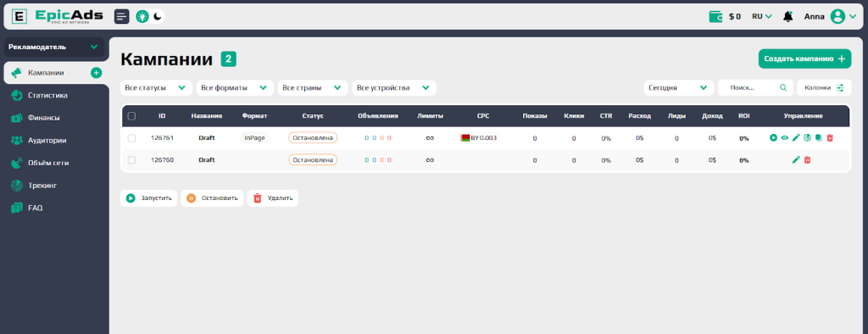Click the campaign search field
Screen dimensions: 868x334
click(755, 87)
